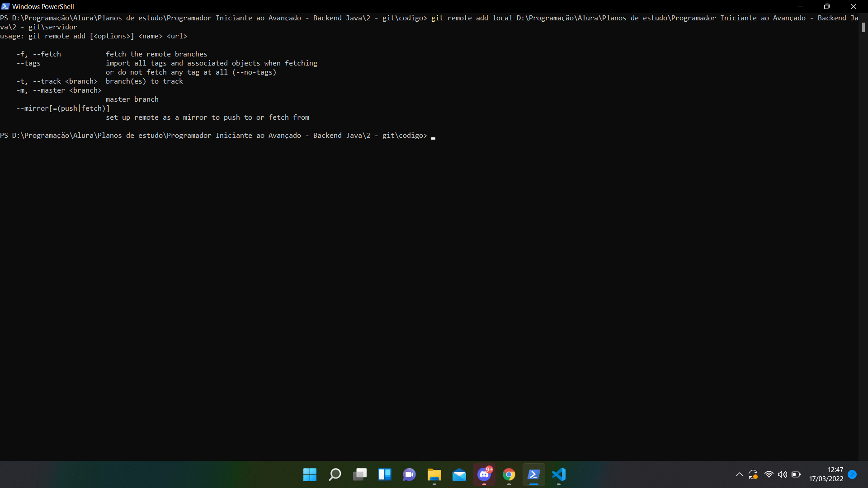Click the 'git remote add local' command text
The width and height of the screenshot is (868, 488).
[472, 18]
